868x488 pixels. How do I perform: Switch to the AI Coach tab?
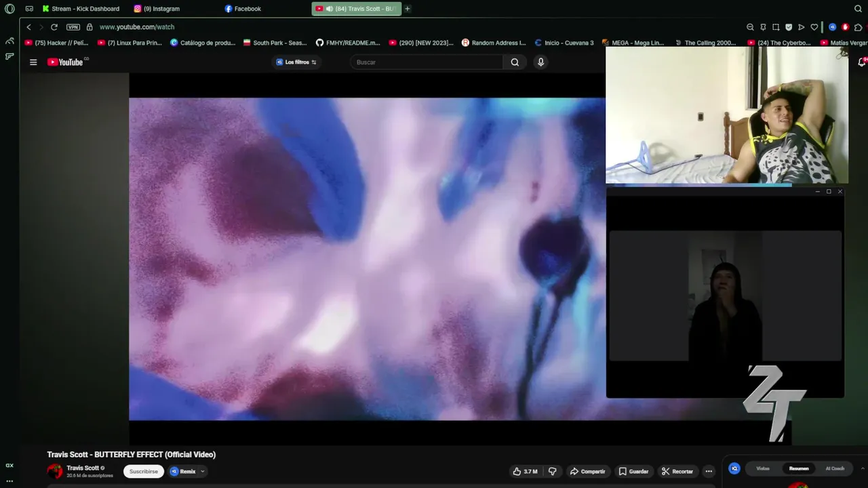(835, 468)
